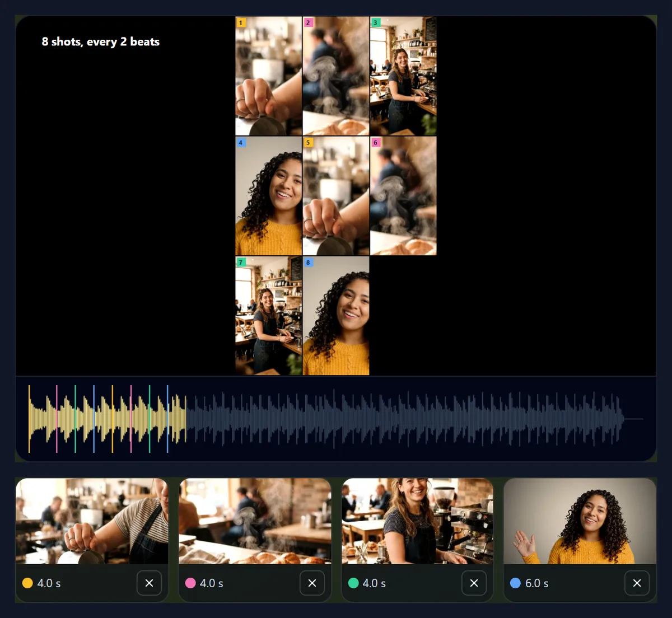Click the first pink beat marker on waveform

[57, 419]
